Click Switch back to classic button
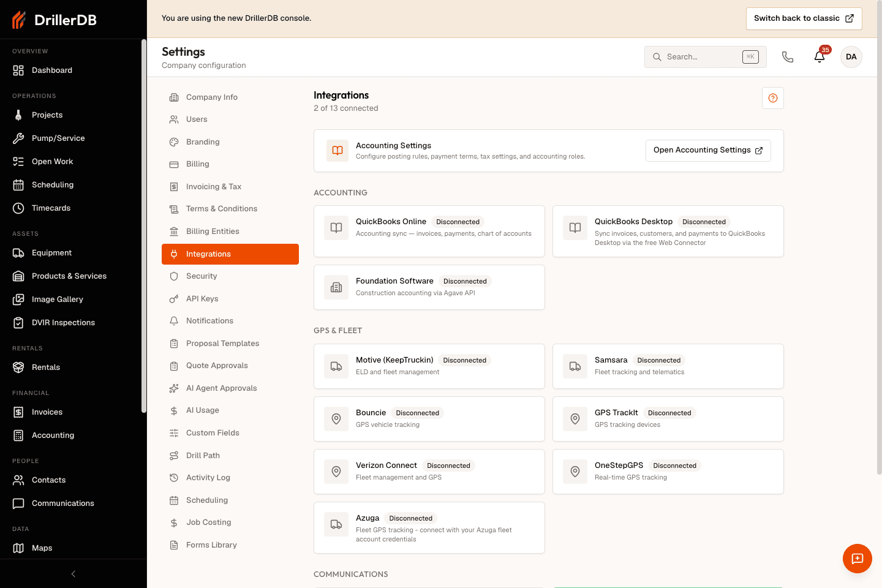 (x=804, y=18)
